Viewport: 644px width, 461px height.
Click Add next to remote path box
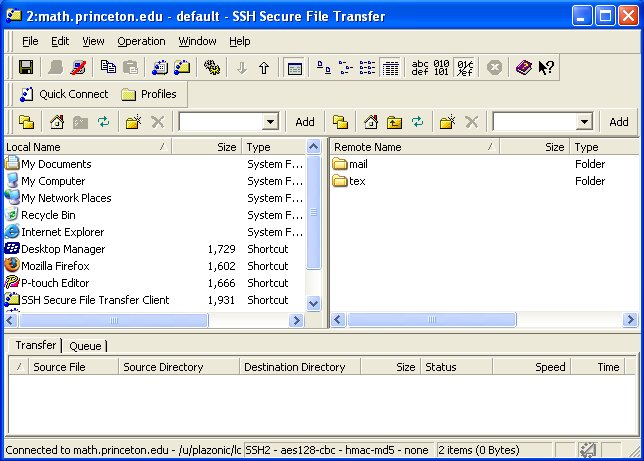[x=619, y=122]
